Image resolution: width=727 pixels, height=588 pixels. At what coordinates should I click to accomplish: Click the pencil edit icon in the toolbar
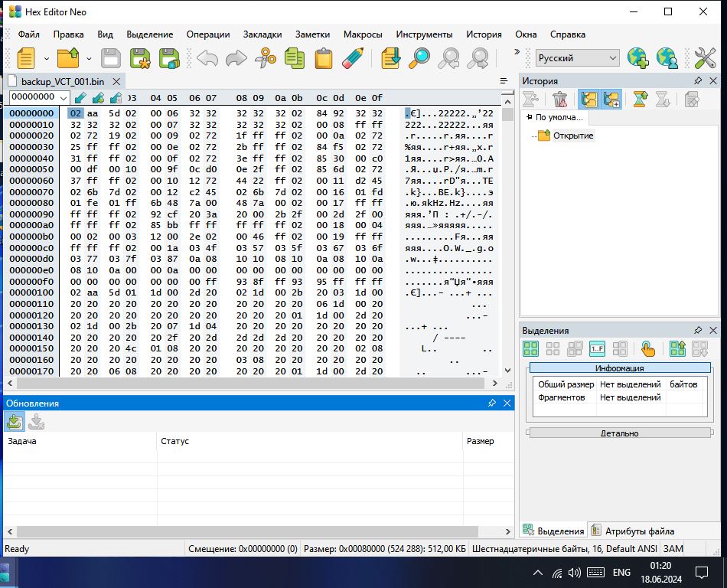pos(353,58)
